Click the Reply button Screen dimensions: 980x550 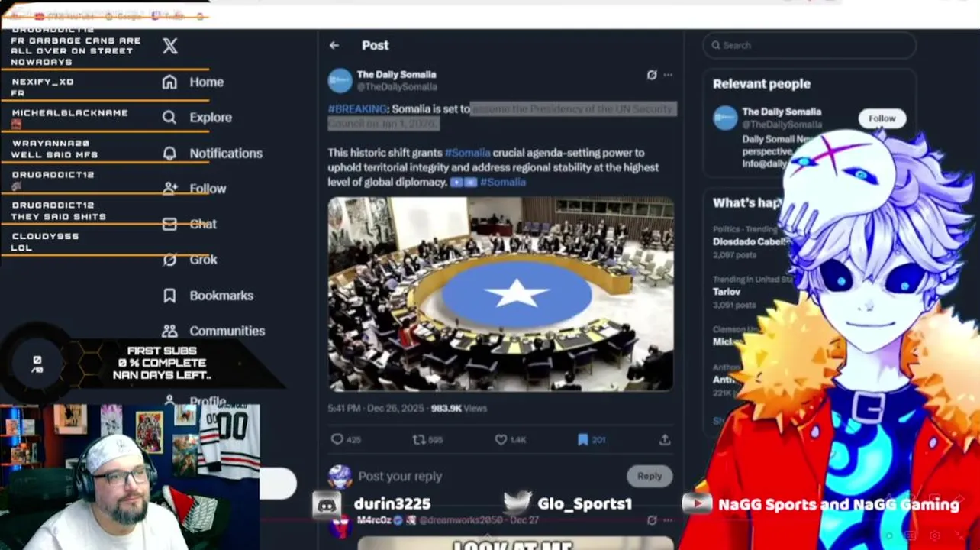[650, 476]
